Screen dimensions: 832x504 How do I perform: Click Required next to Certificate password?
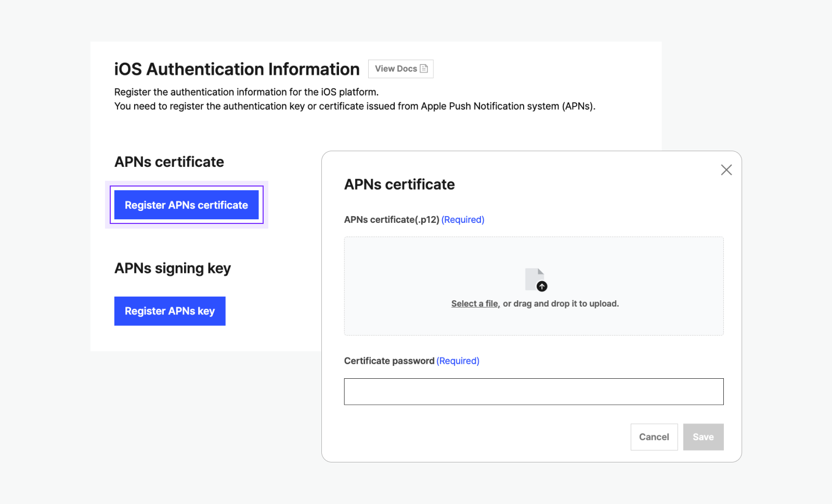[x=458, y=361]
